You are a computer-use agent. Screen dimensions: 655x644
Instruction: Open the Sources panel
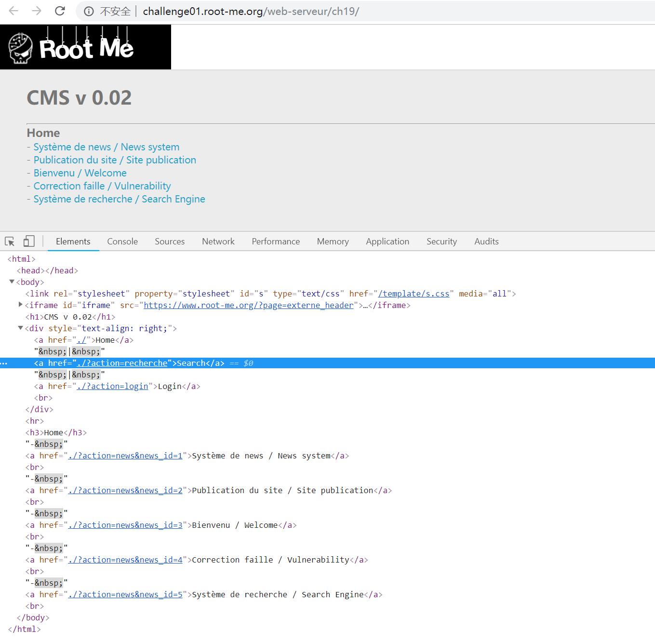click(x=170, y=241)
